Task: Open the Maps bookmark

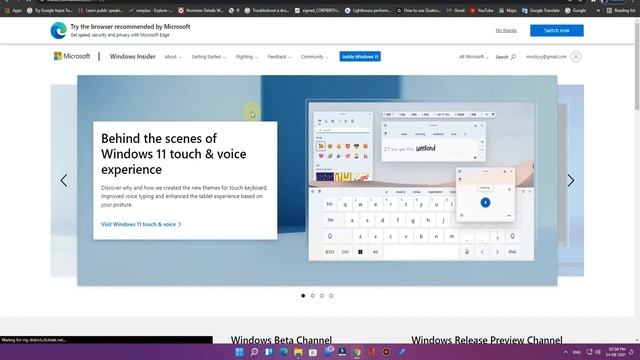Action: tap(507, 11)
